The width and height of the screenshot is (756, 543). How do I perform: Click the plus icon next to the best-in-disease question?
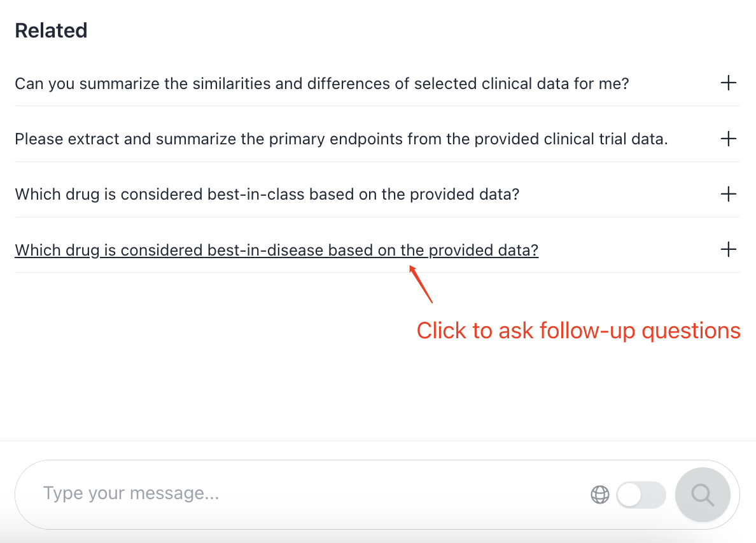[728, 249]
